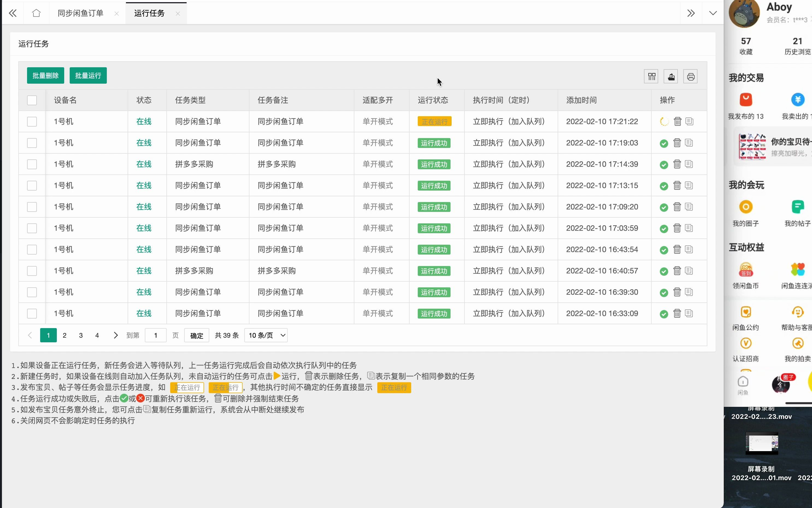Click previous page arrow in pagination
This screenshot has width=812, height=508.
(x=30, y=335)
